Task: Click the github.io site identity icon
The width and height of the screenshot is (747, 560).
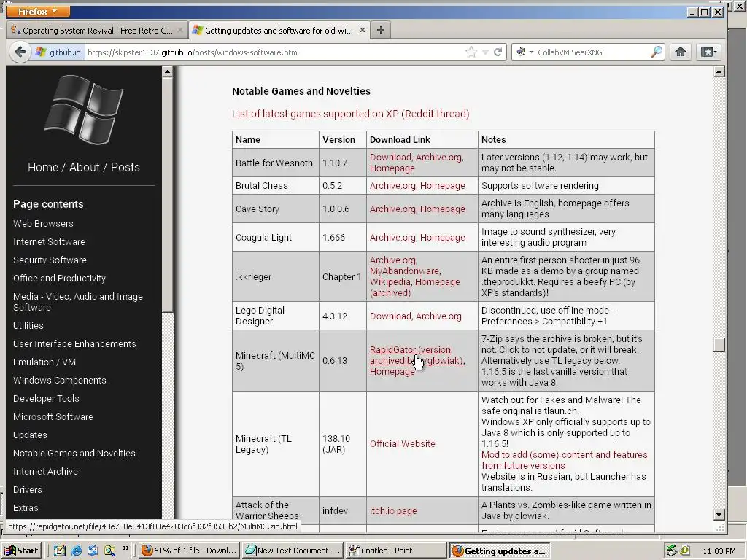Action: coord(58,52)
